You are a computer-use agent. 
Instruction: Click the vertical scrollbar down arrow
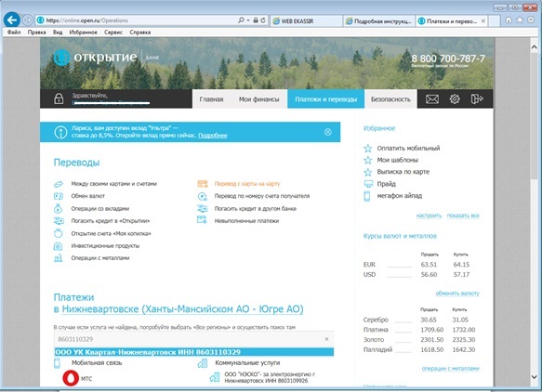(x=534, y=377)
